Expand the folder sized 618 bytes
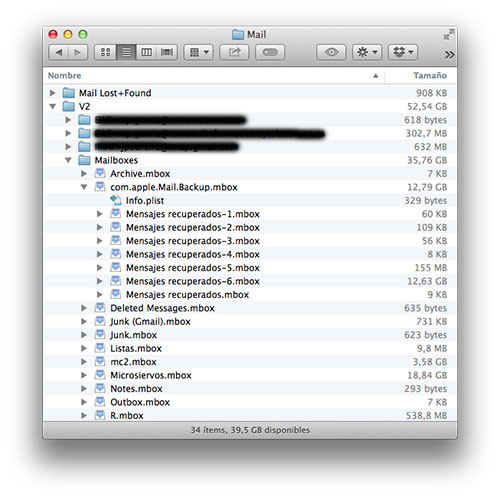The width and height of the screenshot is (500, 498). coord(68,120)
